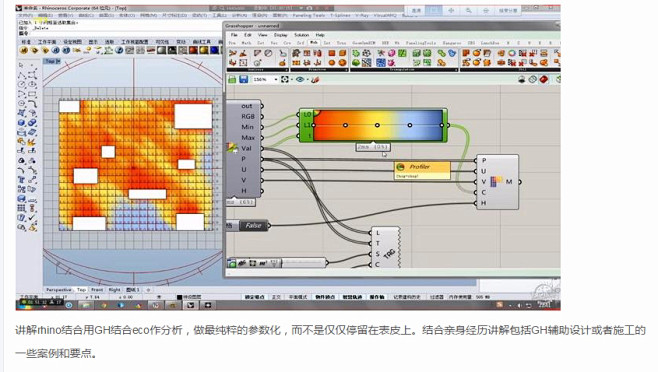Click the yellow-zone middle grip on the gradient

(377, 125)
